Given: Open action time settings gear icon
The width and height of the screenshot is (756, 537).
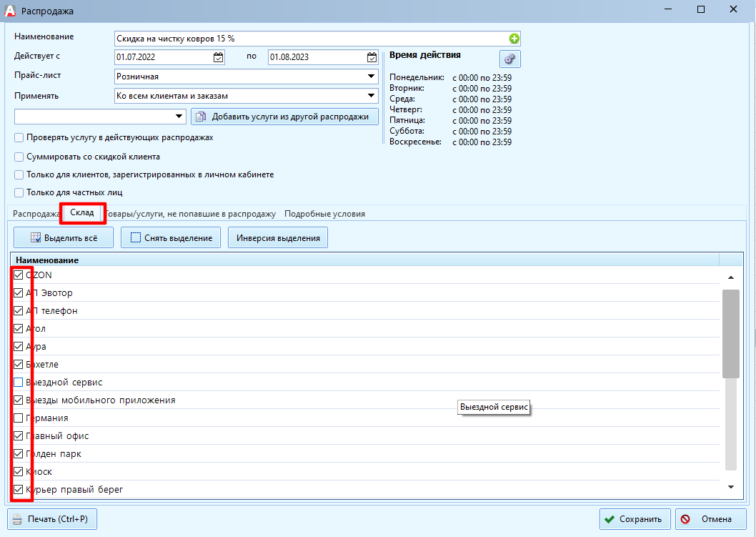Looking at the screenshot, I should tap(509, 59).
